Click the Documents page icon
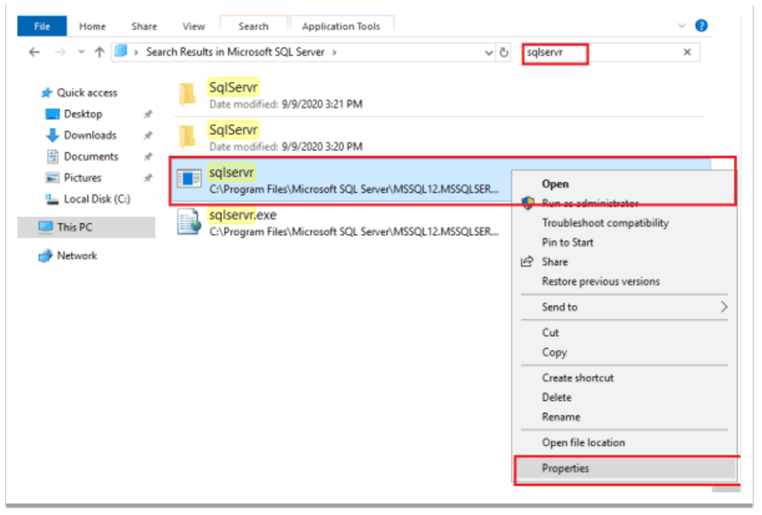 click(x=52, y=156)
